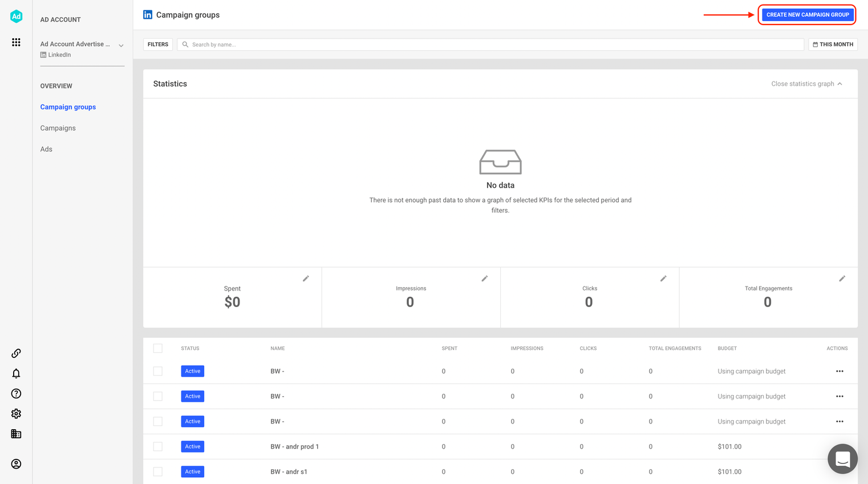Select checkbox for third BW - row
Viewport: 868px width, 484px height.
[158, 421]
